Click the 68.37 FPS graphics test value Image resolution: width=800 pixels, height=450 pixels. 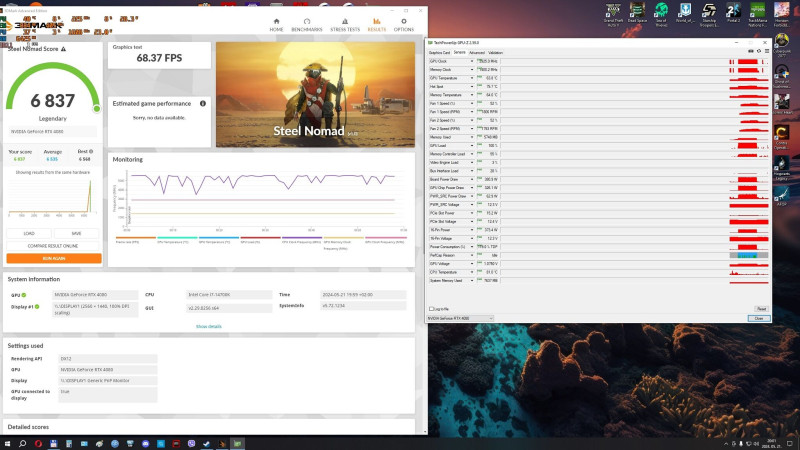pyautogui.click(x=159, y=58)
